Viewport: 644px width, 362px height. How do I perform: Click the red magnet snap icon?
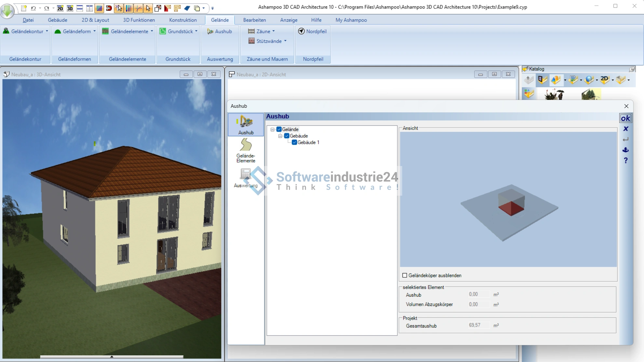tap(109, 8)
